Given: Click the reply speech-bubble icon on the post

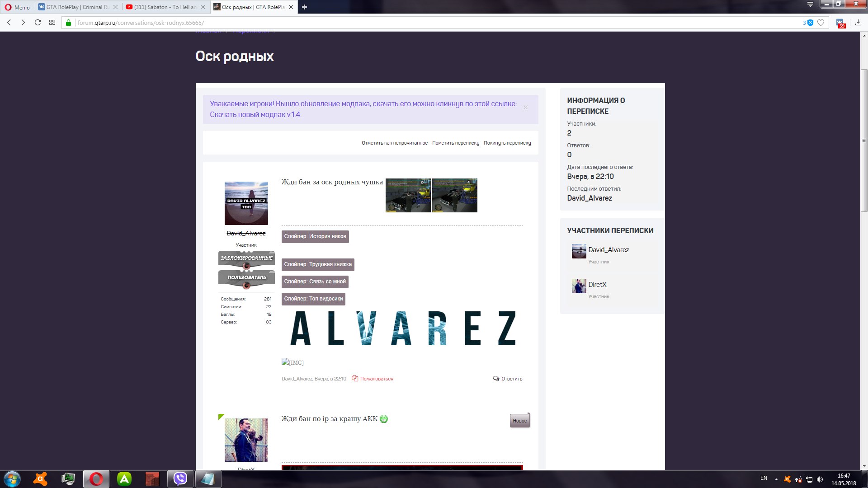Looking at the screenshot, I should click(495, 379).
